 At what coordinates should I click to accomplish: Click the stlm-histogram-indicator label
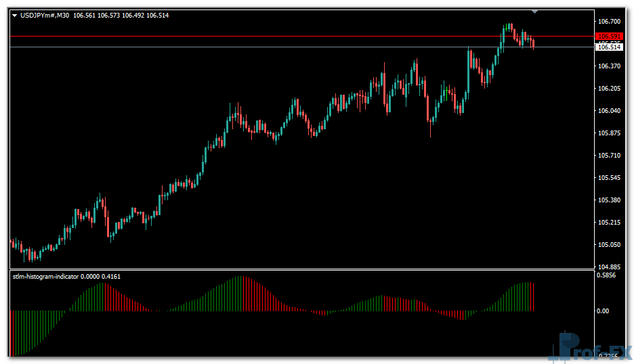pyautogui.click(x=46, y=276)
